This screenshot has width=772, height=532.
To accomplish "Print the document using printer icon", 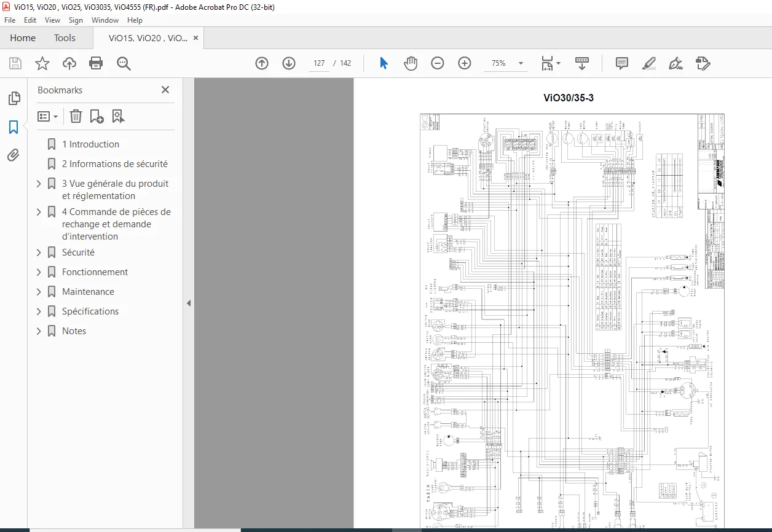I will coord(96,63).
